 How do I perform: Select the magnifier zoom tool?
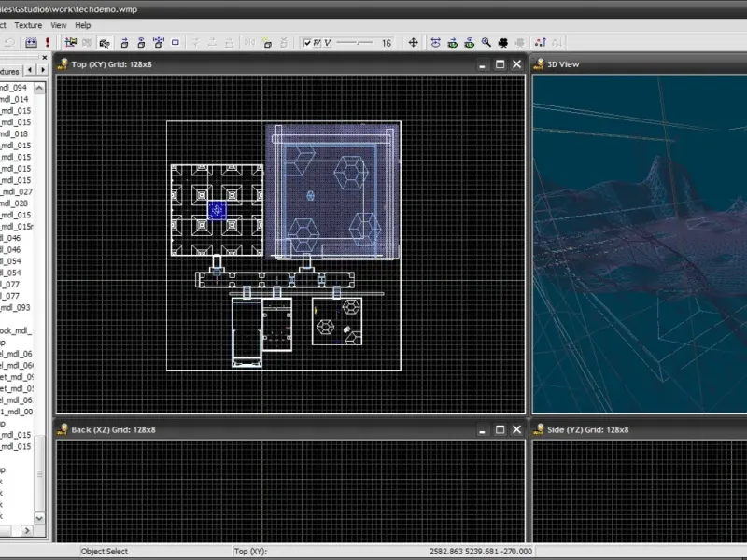click(x=486, y=43)
